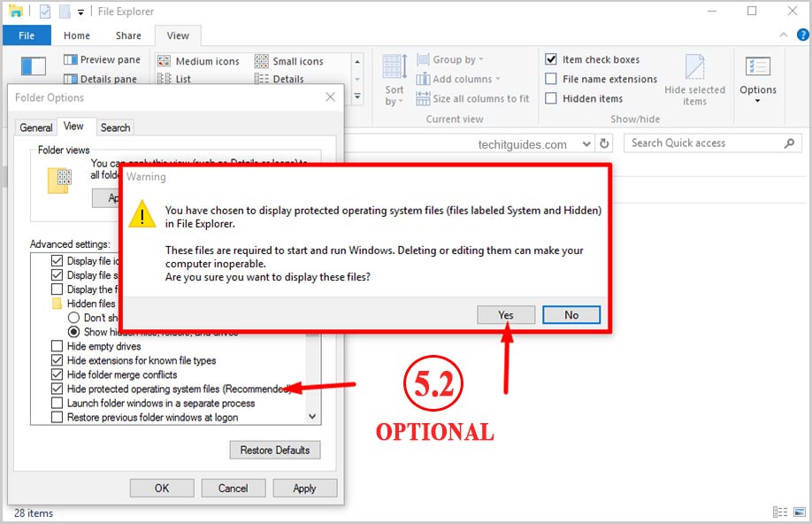Switch to the Home ribbon tab
The width and height of the screenshot is (812, 524).
tap(76, 35)
